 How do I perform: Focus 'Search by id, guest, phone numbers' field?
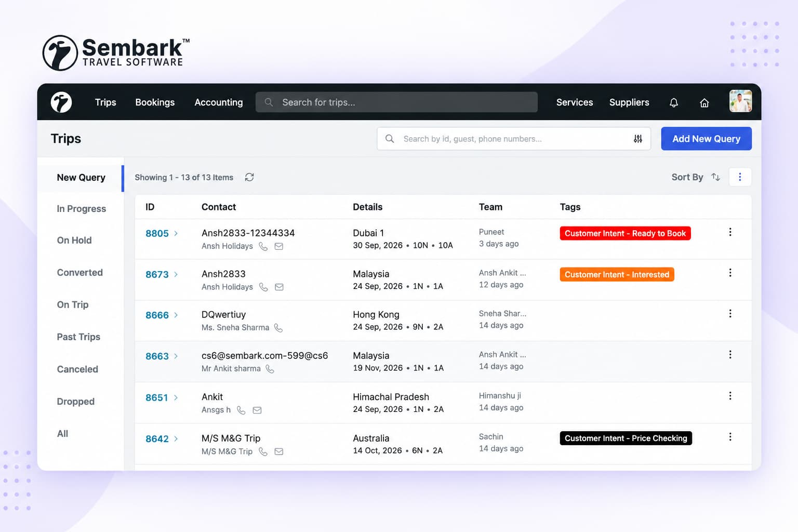513,139
